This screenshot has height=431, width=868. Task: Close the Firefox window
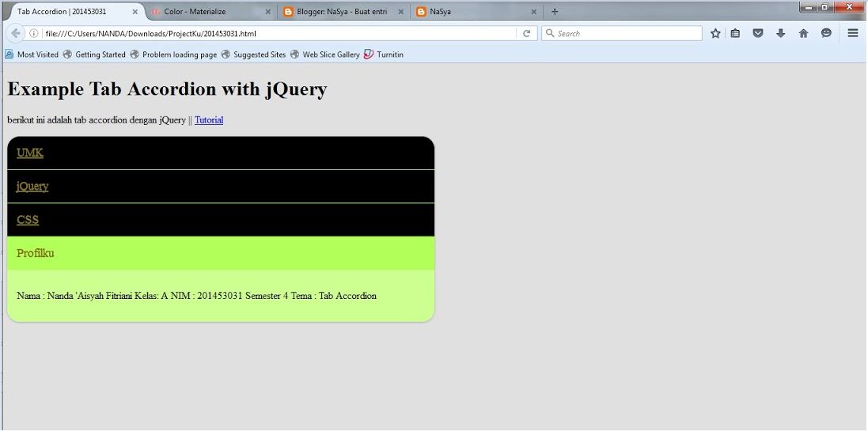(849, 7)
